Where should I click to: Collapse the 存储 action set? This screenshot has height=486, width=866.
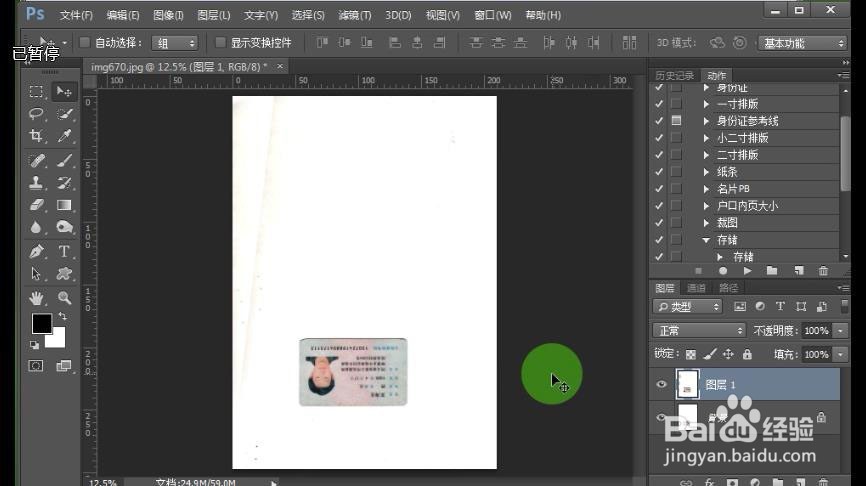[x=706, y=240]
